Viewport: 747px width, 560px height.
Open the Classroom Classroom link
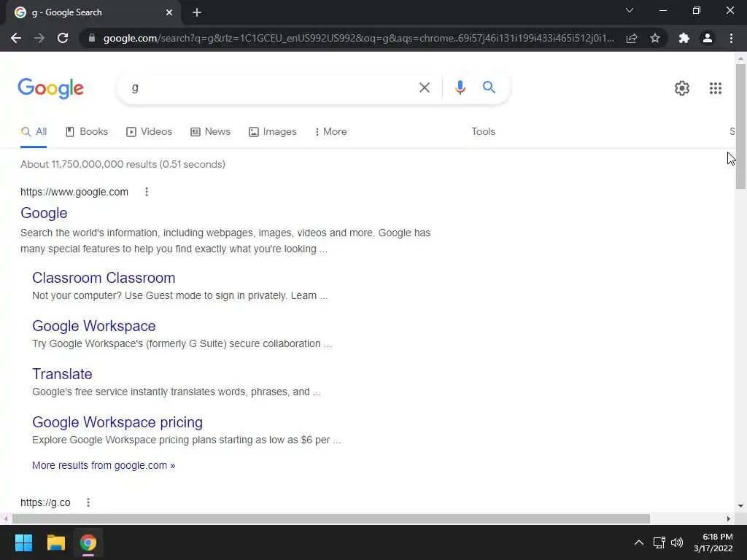click(104, 278)
